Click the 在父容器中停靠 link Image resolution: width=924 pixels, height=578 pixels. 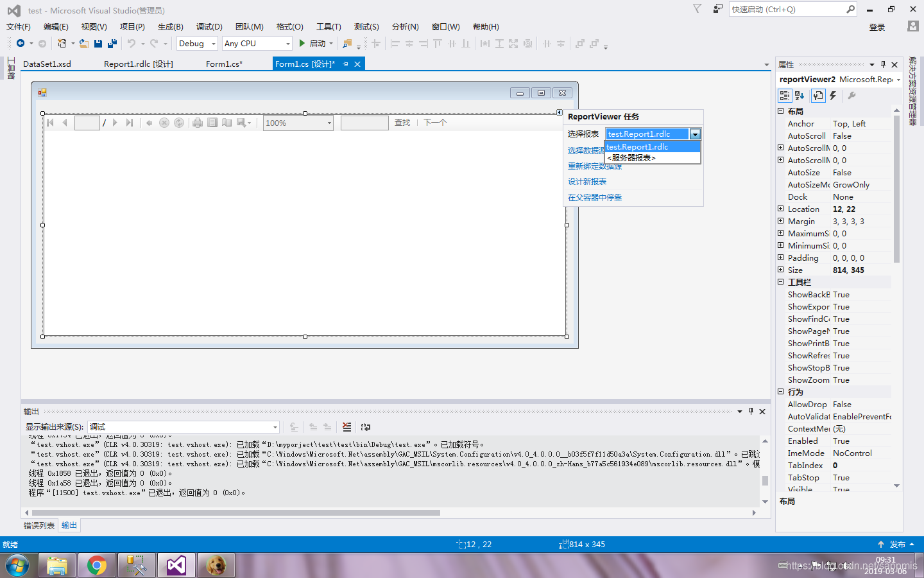coord(595,198)
